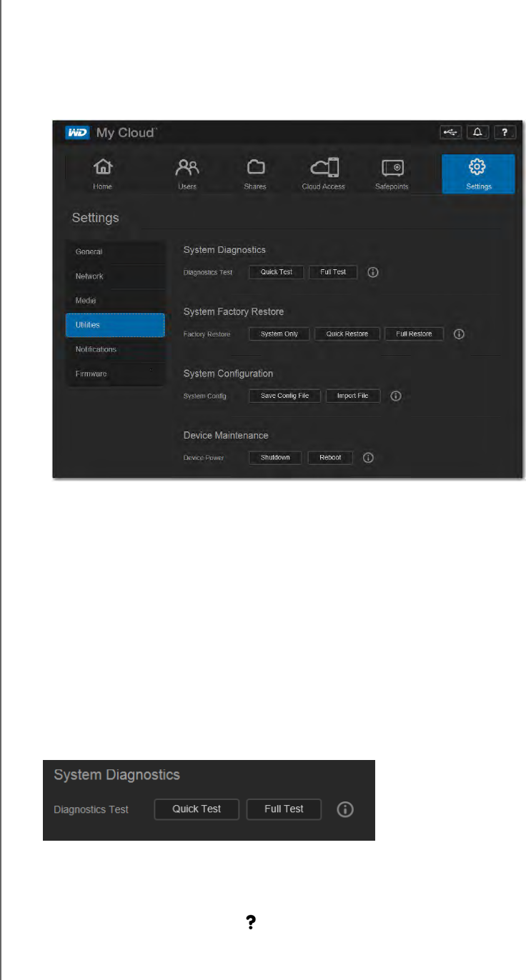
Task: Select Utilities in settings sidebar
Action: pos(115,325)
